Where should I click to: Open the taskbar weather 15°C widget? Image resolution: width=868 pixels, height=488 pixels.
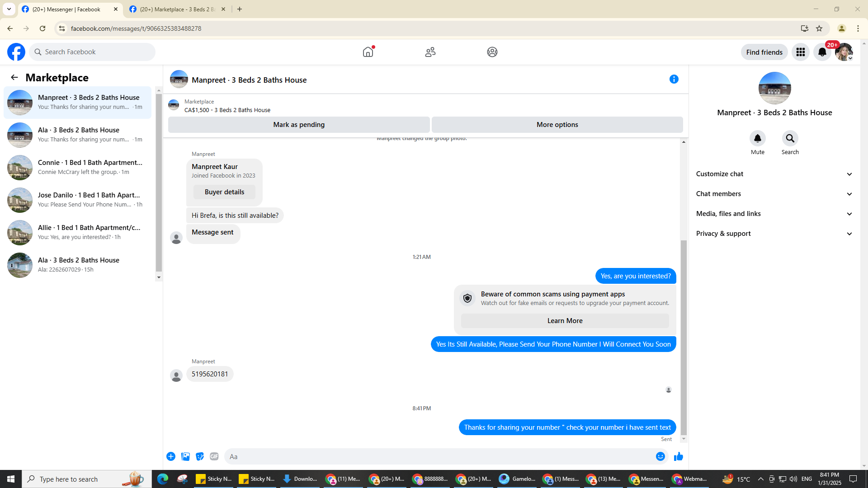[736, 479]
